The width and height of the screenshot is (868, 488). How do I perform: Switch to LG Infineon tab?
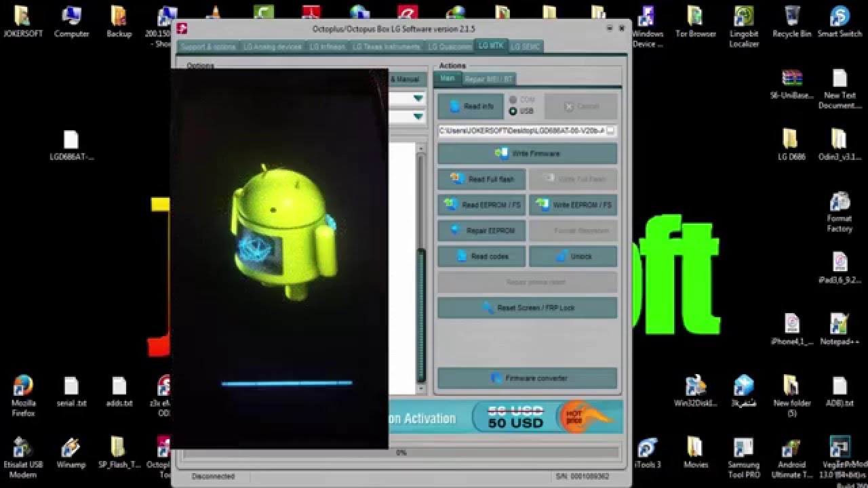tap(327, 47)
